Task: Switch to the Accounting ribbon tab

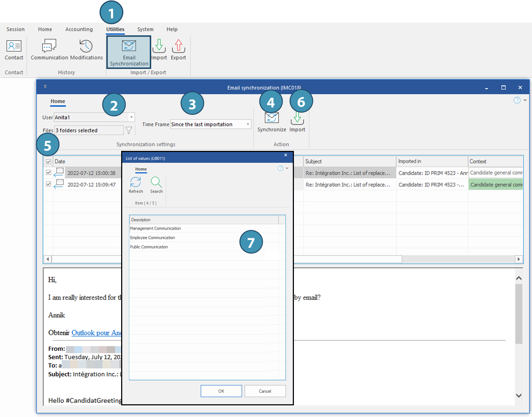Action: 79,29
